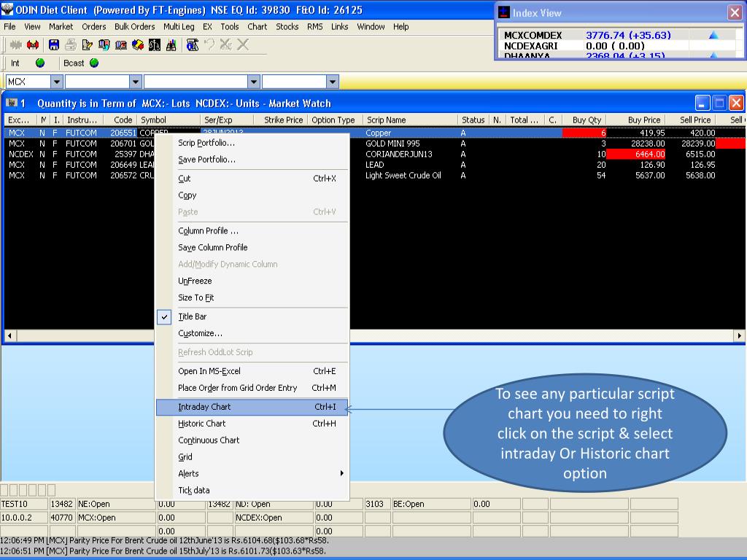
Task: Click the NCDEX:Open status bar cell
Action: click(x=274, y=518)
